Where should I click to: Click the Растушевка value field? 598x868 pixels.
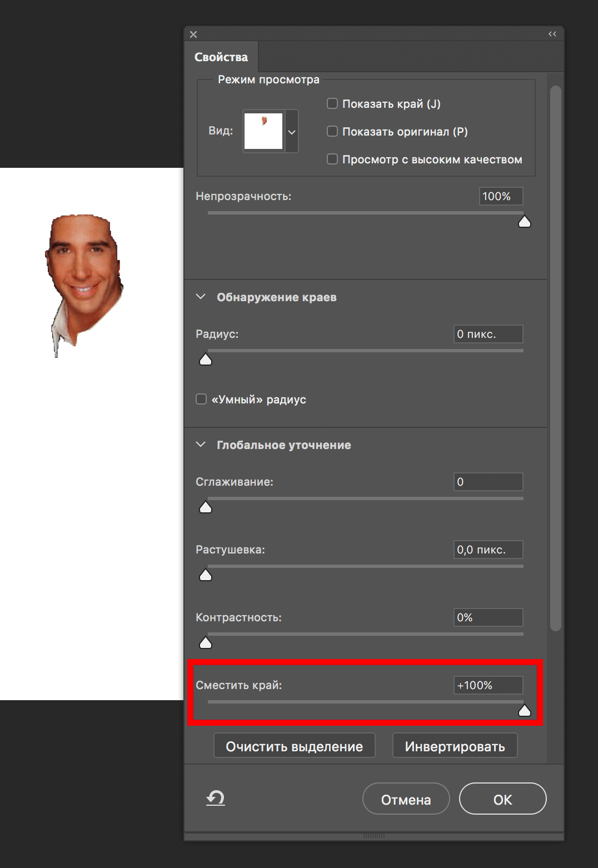pyautogui.click(x=488, y=549)
